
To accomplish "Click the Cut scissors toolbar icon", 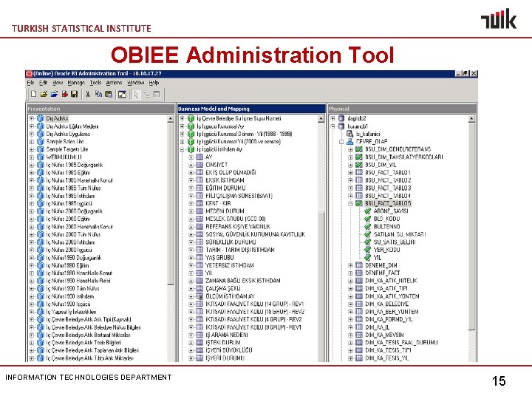I will pos(88,95).
